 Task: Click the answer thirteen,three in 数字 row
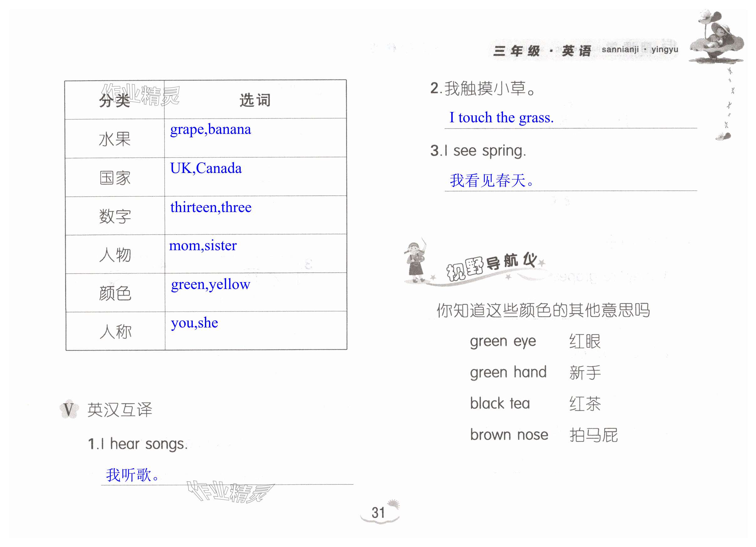(x=211, y=208)
